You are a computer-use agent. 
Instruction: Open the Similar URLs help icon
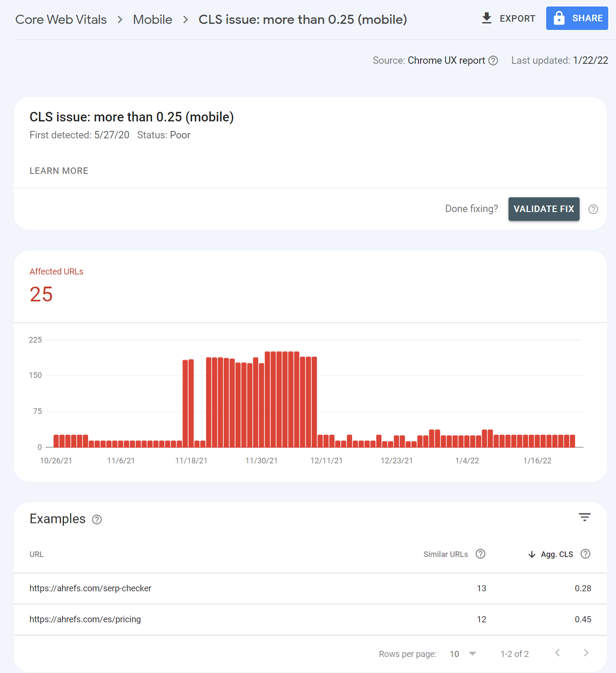tap(481, 554)
